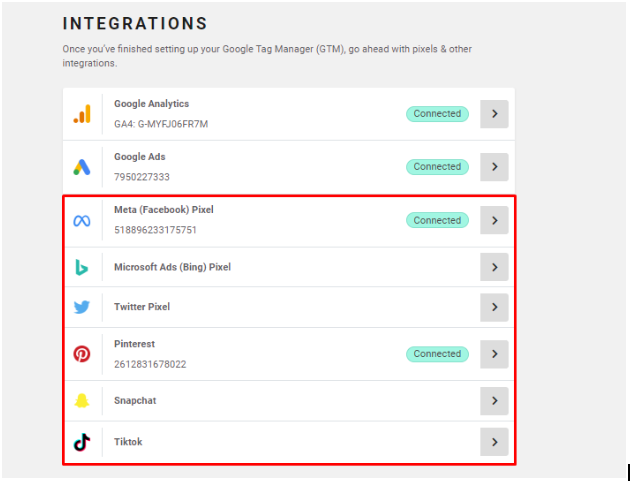Select the Twitter Pixel label
The image size is (631, 481).
coord(142,307)
